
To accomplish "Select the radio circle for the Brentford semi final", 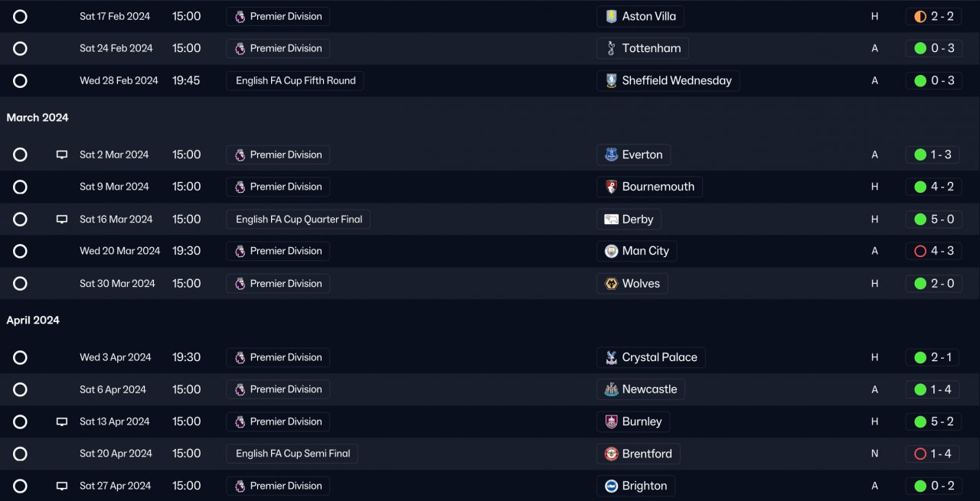I will [20, 454].
